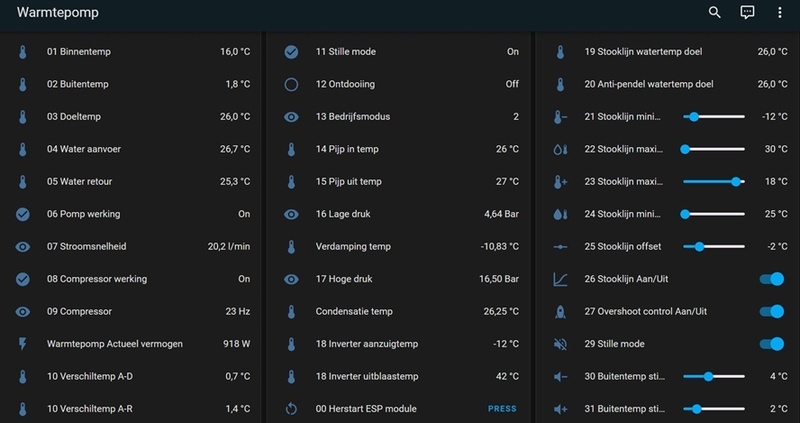Open the 16 Lage druk entity details
Viewport: 800px width, 423px height.
[x=400, y=214]
